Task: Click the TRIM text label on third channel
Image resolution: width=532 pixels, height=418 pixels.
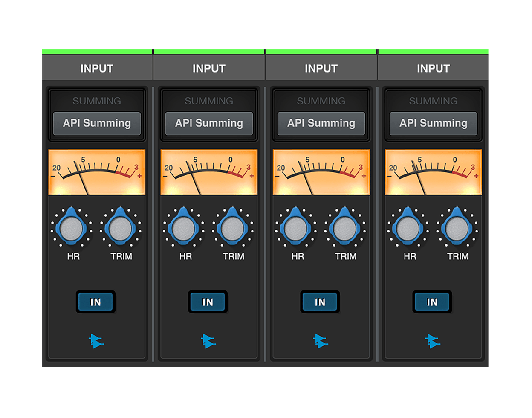Action: point(345,256)
